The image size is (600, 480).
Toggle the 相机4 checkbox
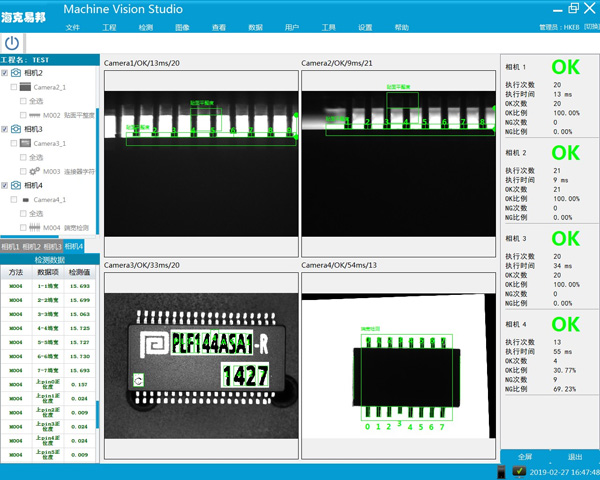coord(5,185)
